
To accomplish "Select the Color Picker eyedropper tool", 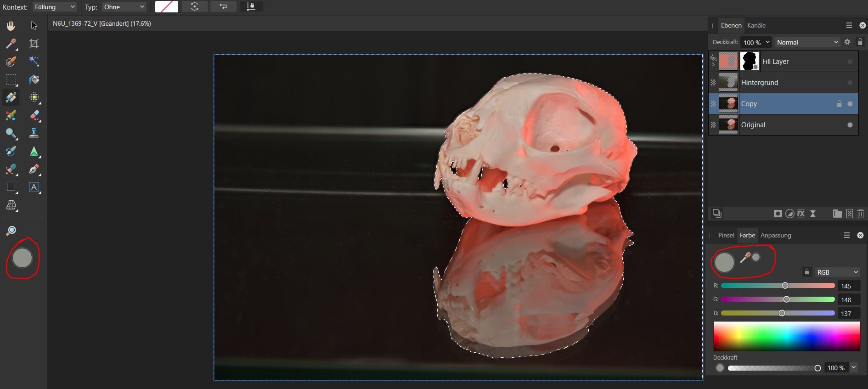I will click(11, 44).
